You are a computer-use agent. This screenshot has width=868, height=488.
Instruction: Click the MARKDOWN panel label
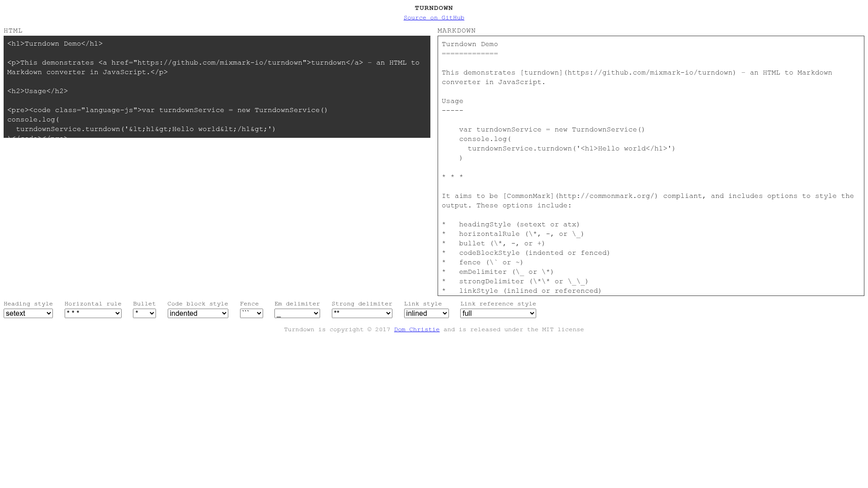457,31
